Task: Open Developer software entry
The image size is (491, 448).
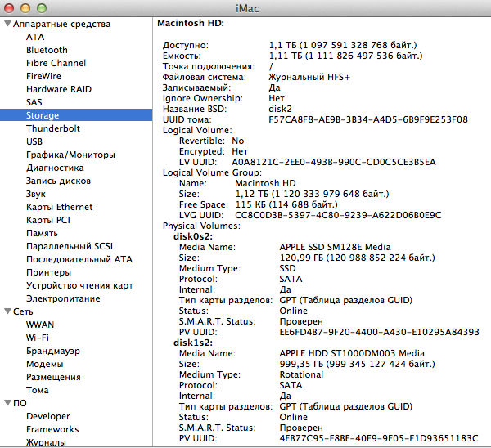Action: pyautogui.click(x=48, y=416)
